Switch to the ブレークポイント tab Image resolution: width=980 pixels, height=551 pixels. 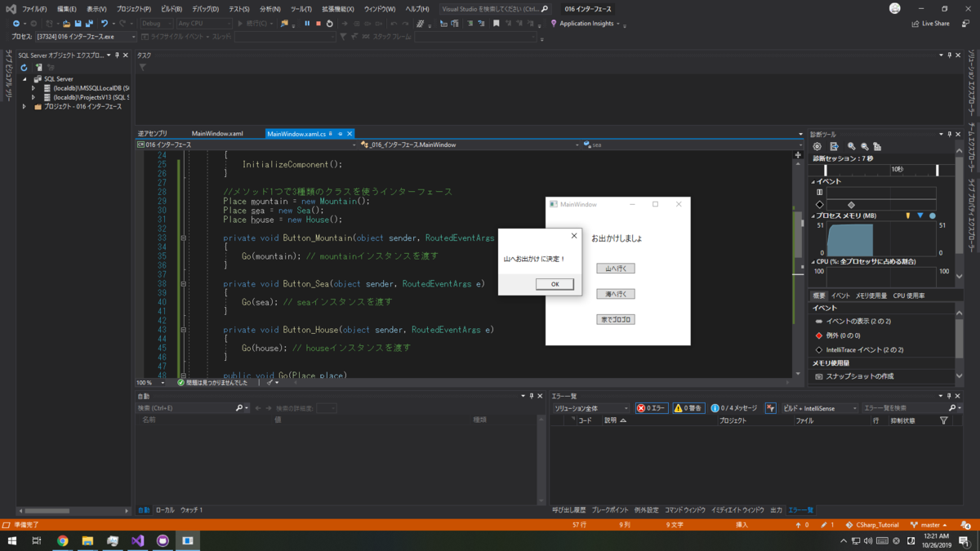pyautogui.click(x=610, y=510)
